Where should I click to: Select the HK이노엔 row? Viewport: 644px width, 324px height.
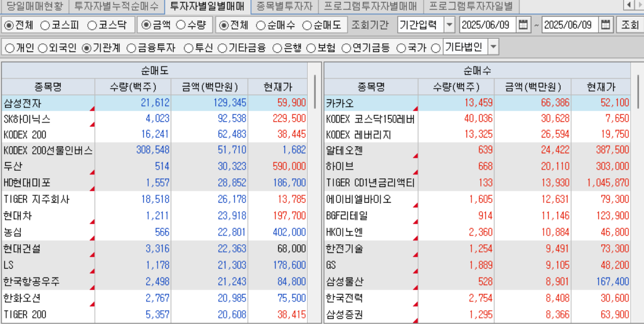click(x=477, y=232)
